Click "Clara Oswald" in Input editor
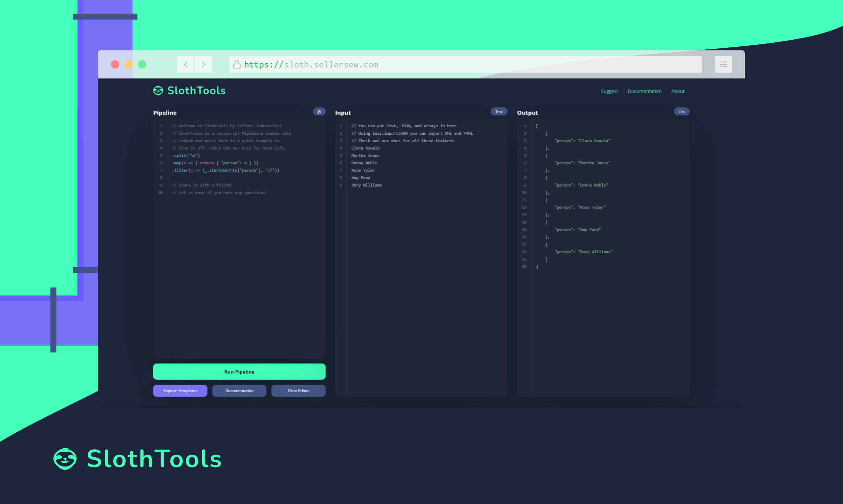The width and height of the screenshot is (843, 504). (365, 148)
